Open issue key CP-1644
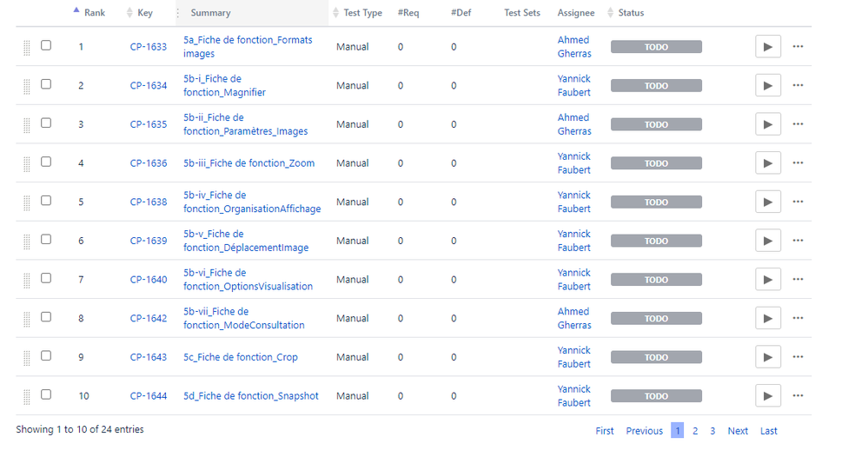Image resolution: width=868 pixels, height=457 pixels. click(149, 395)
